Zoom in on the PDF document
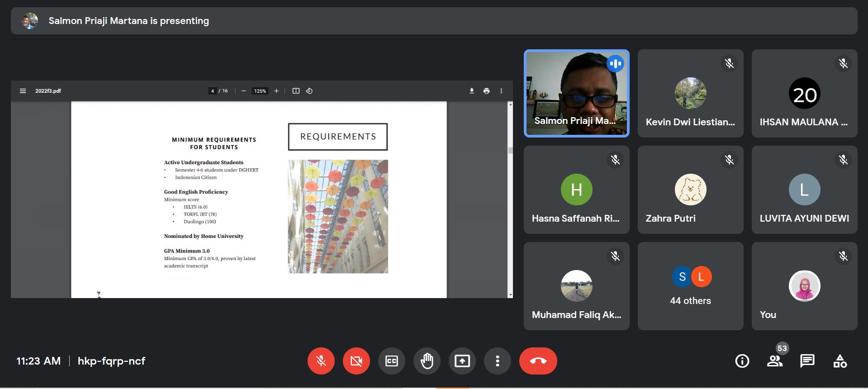This screenshot has width=868, height=389. coord(276,91)
